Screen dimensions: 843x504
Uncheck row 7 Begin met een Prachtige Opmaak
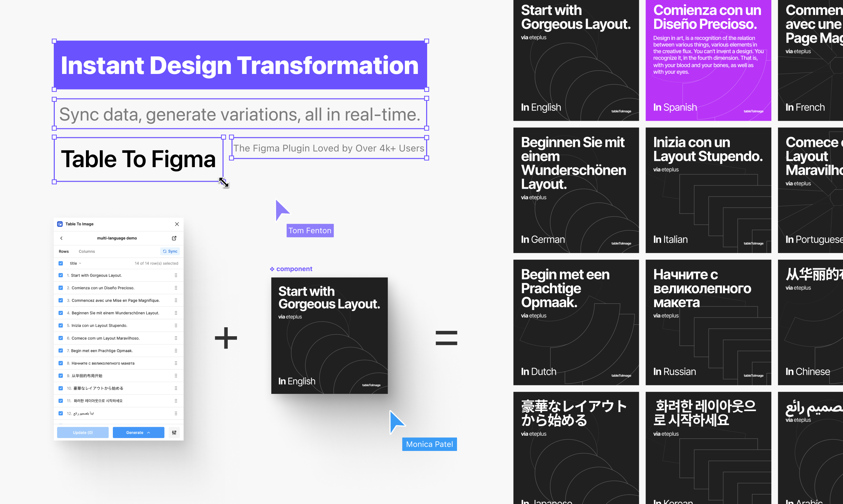click(x=60, y=351)
